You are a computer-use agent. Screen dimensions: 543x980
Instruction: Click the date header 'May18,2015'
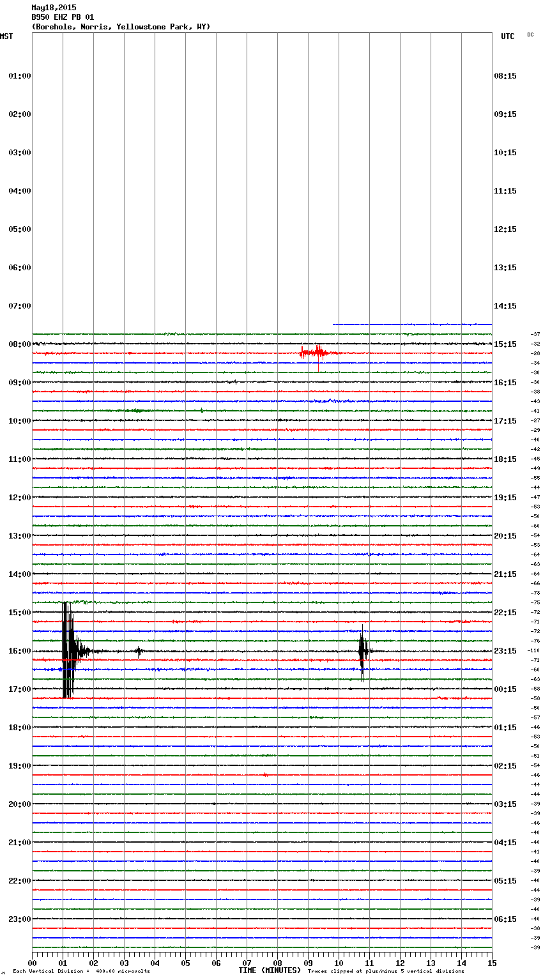pyautogui.click(x=54, y=8)
